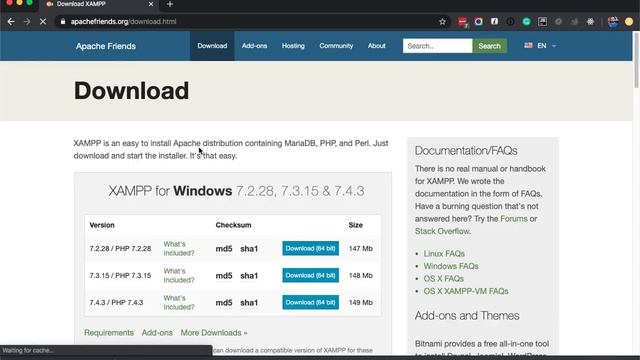Viewport: 640px width, 360px height.
Task: Click the 'Checksum' column header
Action: [x=233, y=225]
